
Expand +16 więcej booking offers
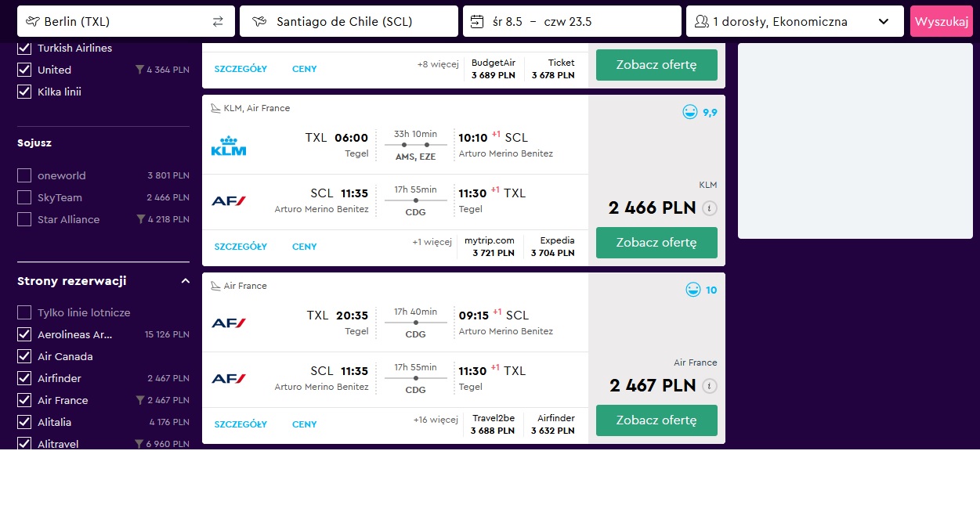[436, 420]
